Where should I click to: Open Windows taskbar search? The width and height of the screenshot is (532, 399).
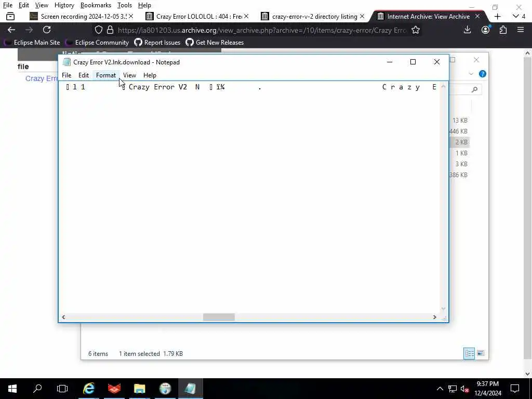(x=37, y=389)
